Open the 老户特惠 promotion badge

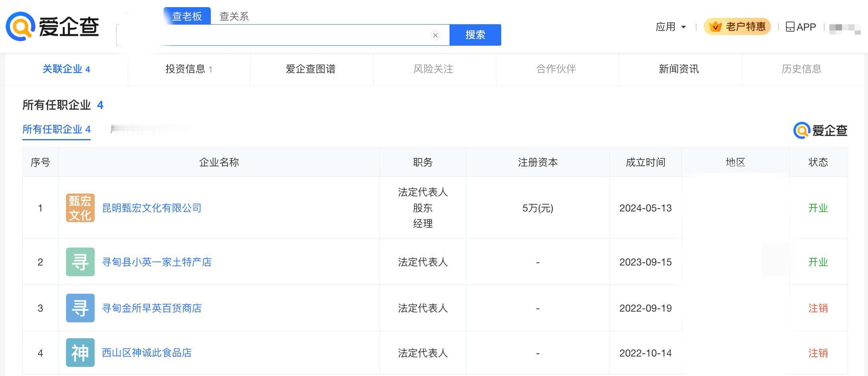pyautogui.click(x=737, y=27)
